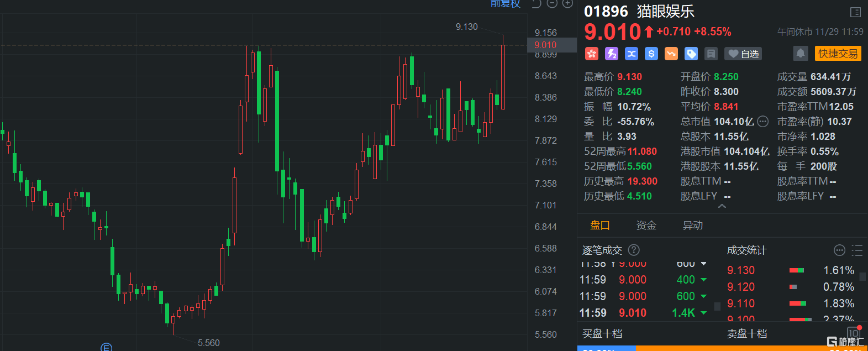Click the 买盘十档 header
Viewport: 868px width, 351px height.
(x=602, y=333)
